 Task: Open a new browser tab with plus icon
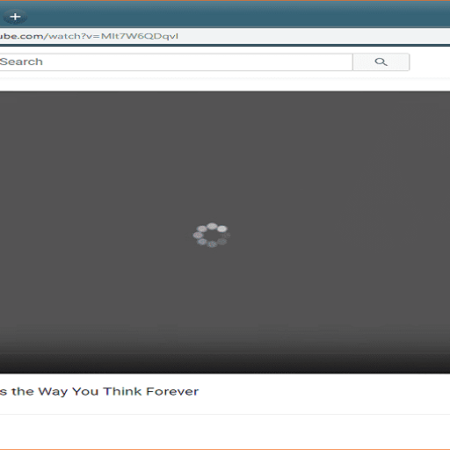click(15, 16)
